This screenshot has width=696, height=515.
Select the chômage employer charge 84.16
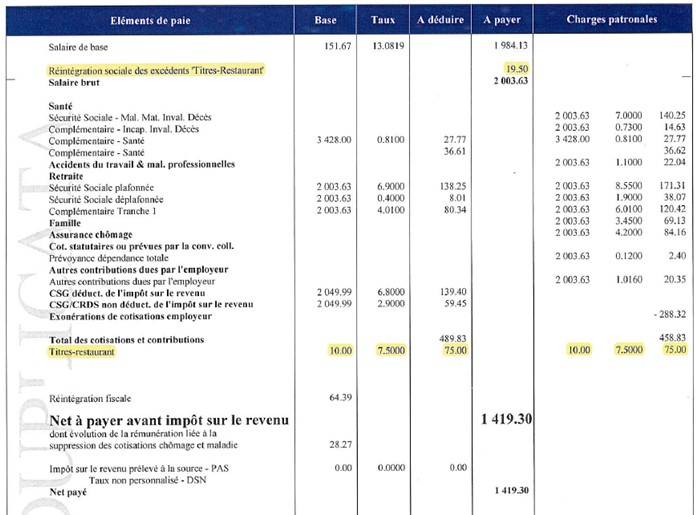click(675, 232)
